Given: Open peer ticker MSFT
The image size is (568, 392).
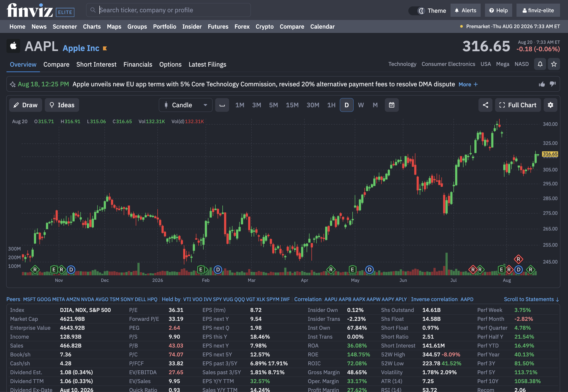Looking at the screenshot, I should tap(29, 299).
